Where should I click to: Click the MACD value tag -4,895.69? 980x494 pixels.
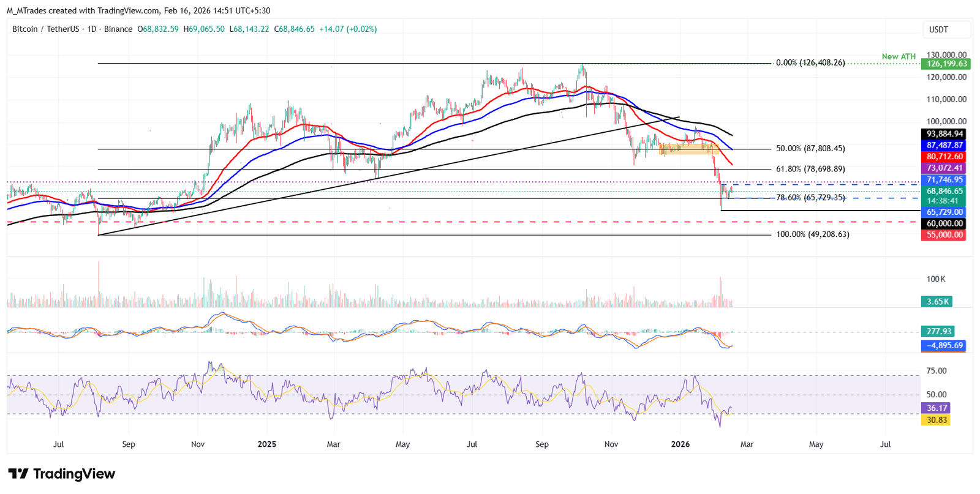tap(944, 346)
